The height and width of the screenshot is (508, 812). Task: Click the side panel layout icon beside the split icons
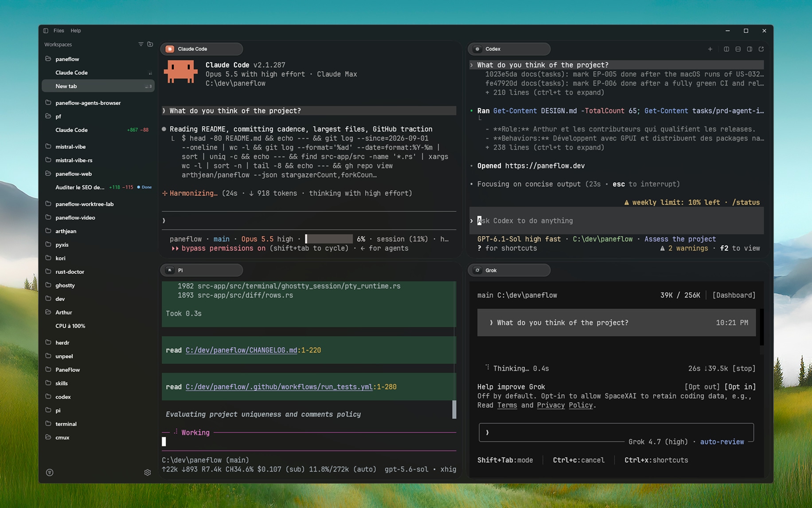click(x=750, y=49)
